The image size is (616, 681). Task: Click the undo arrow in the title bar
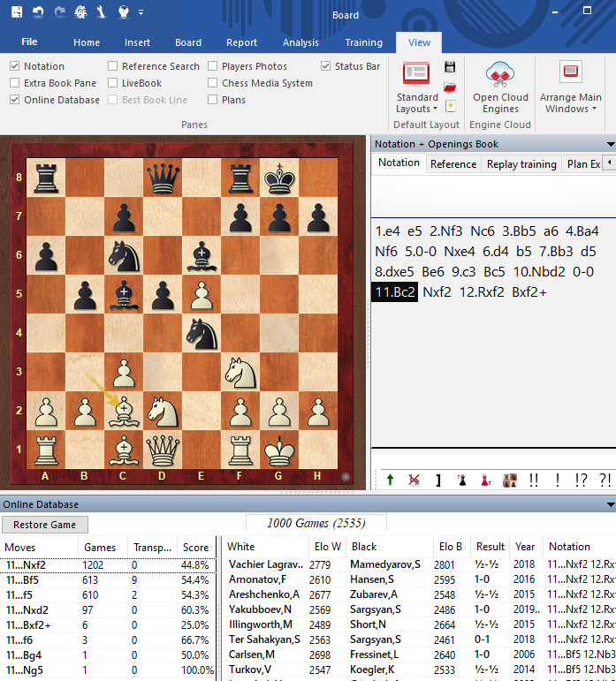pyautogui.click(x=38, y=12)
